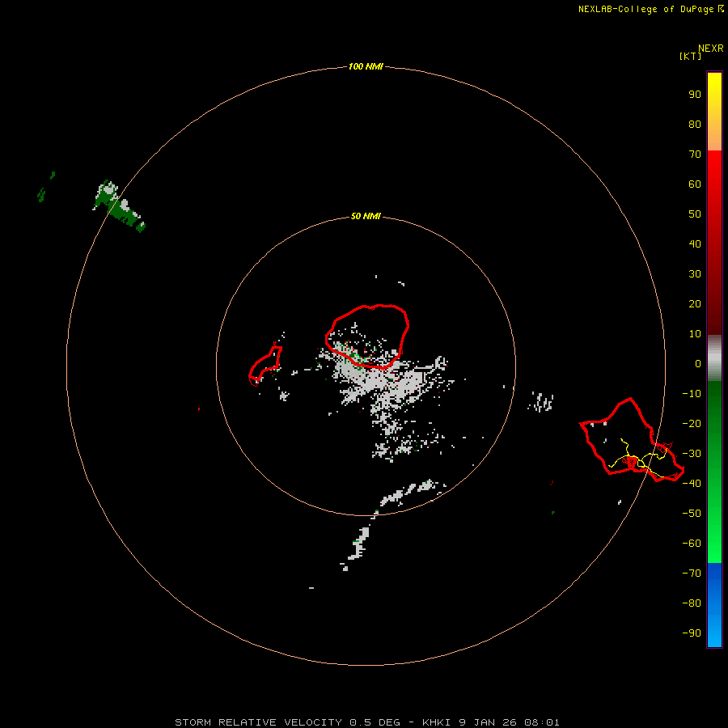The height and width of the screenshot is (728, 728).
Task: Click the 90 value on the velocity scale
Action: coord(695,95)
